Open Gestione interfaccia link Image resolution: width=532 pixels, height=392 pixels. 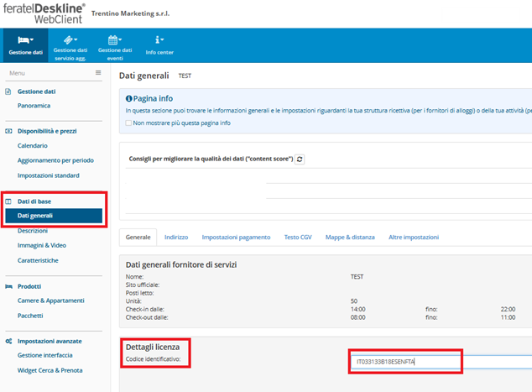45,355
